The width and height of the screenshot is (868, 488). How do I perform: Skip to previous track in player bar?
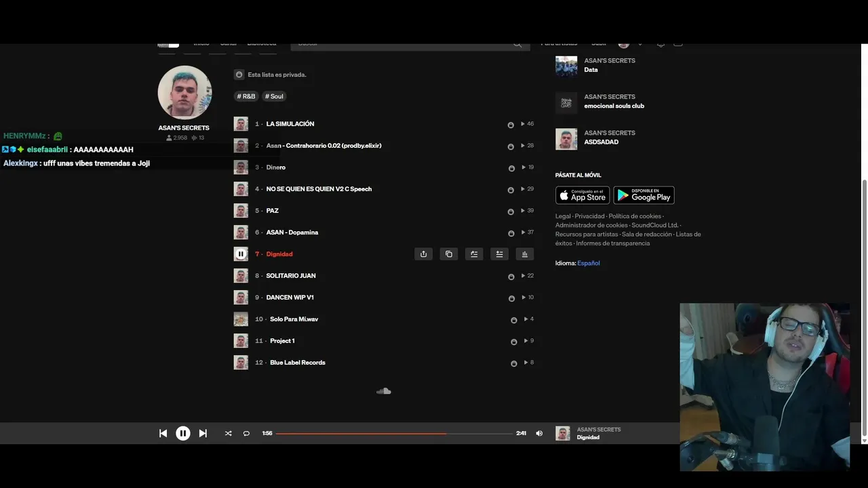pos(163,433)
